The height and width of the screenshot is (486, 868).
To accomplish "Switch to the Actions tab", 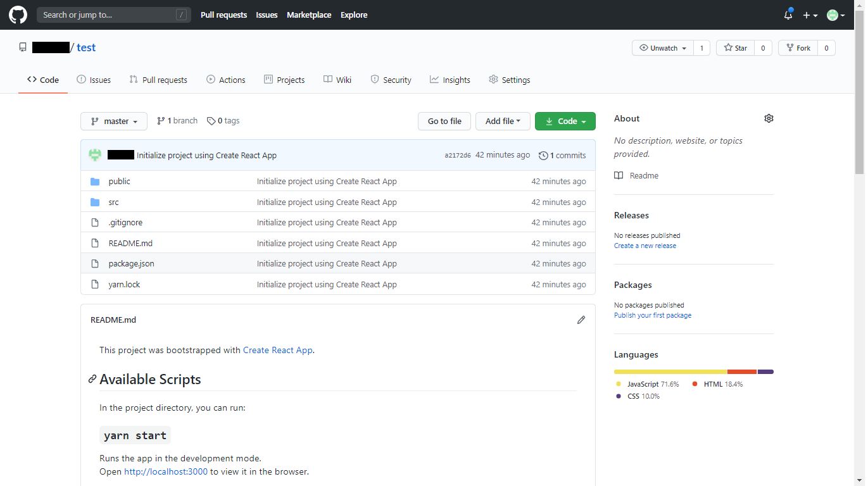I will point(226,80).
